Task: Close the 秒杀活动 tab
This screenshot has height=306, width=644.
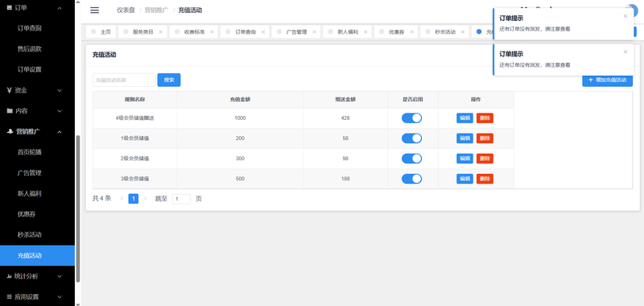Action: [x=462, y=31]
